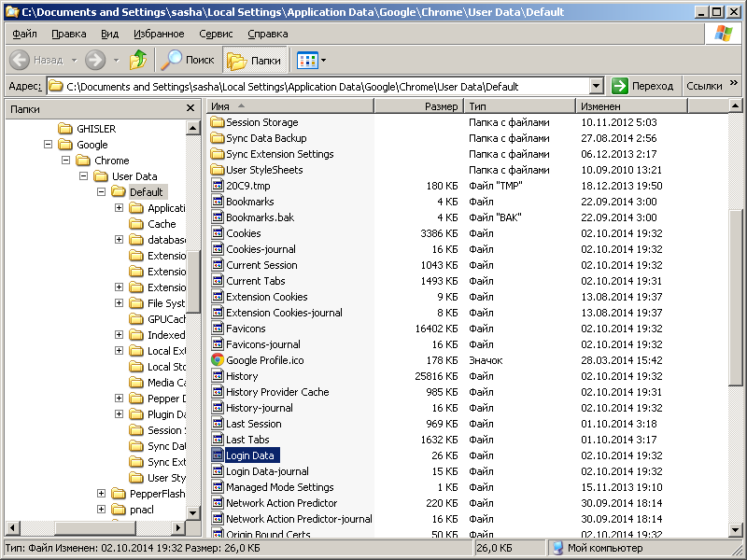Image resolution: width=747 pixels, height=560 pixels.
Task: Open the Forward button history dropdown arrow
Action: click(x=116, y=61)
